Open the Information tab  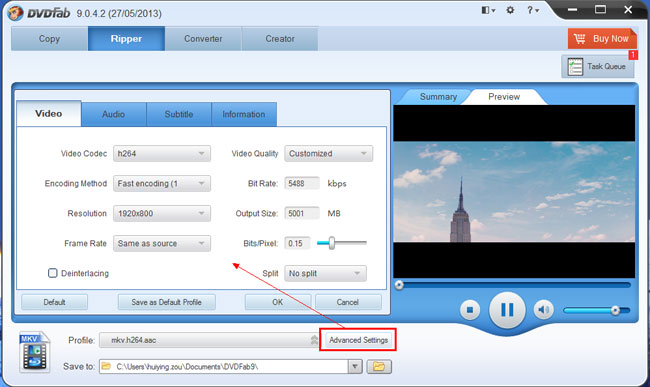pos(244,114)
